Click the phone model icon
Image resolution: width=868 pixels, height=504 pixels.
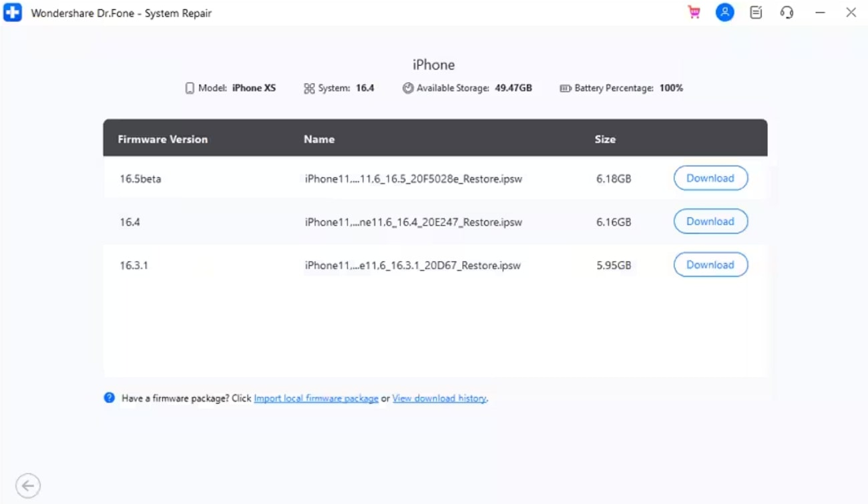click(x=190, y=88)
